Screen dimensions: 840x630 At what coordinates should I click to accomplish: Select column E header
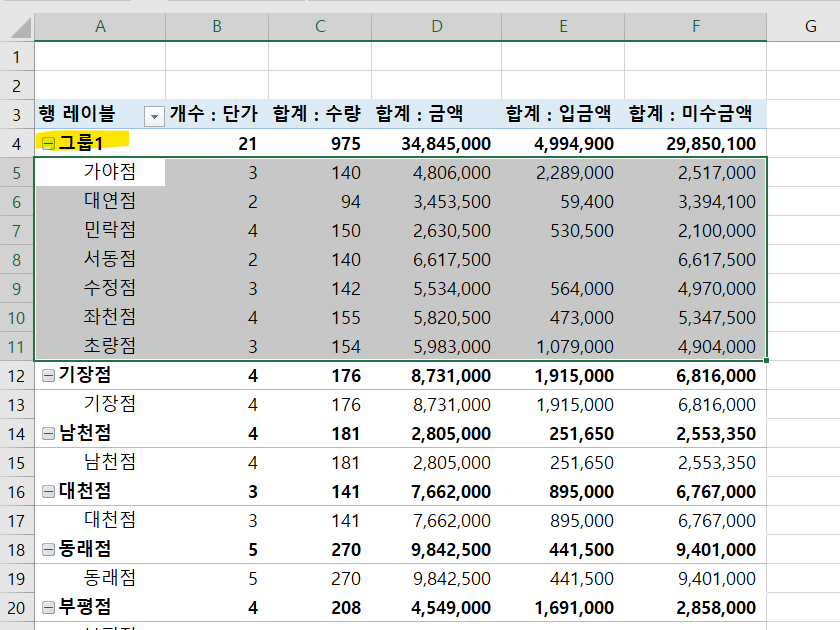click(563, 26)
